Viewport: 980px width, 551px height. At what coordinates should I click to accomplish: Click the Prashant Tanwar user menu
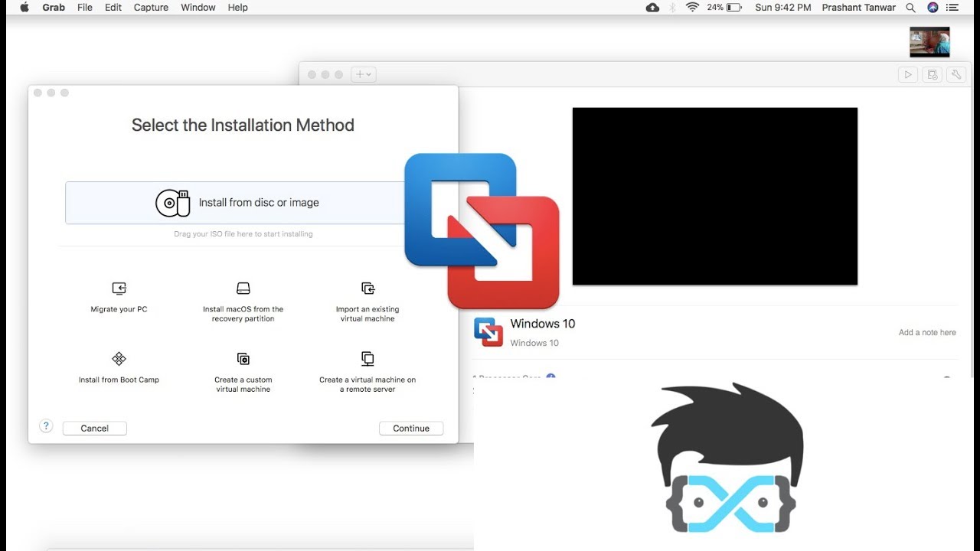click(859, 7)
